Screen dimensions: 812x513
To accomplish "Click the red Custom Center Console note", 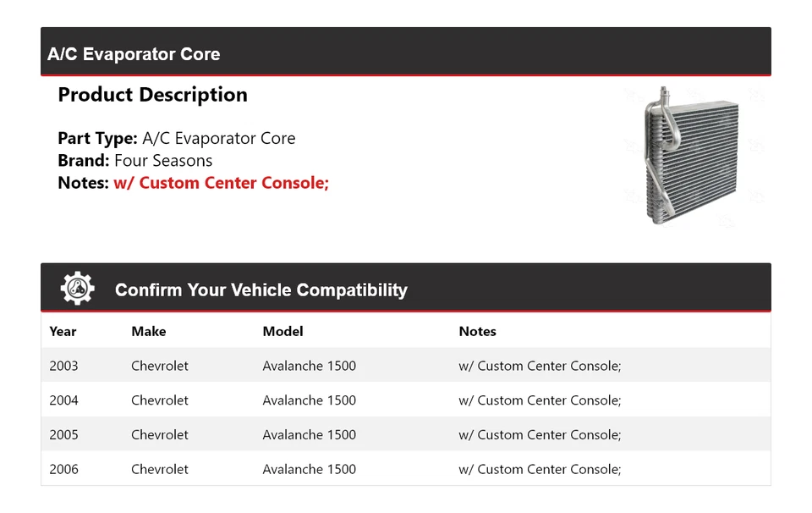I will 221,183.
